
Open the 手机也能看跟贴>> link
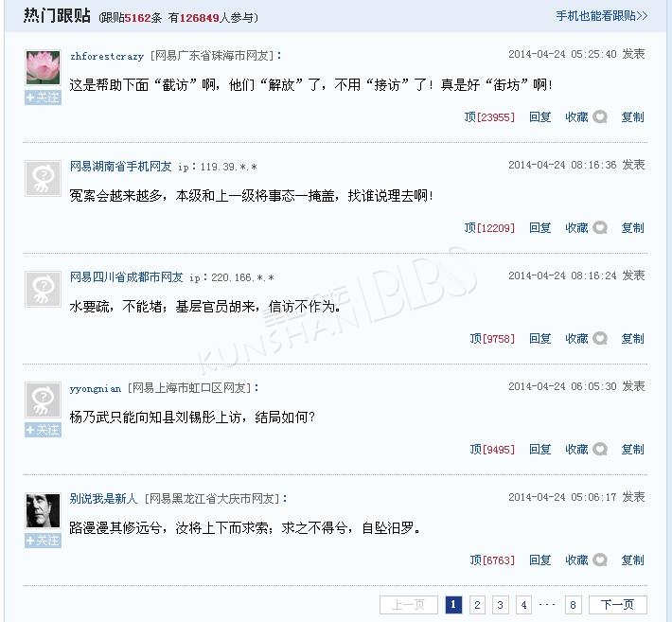[602, 16]
